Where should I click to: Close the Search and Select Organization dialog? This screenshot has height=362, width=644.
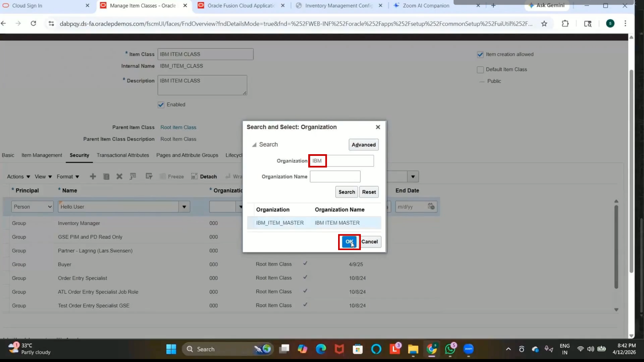click(378, 127)
